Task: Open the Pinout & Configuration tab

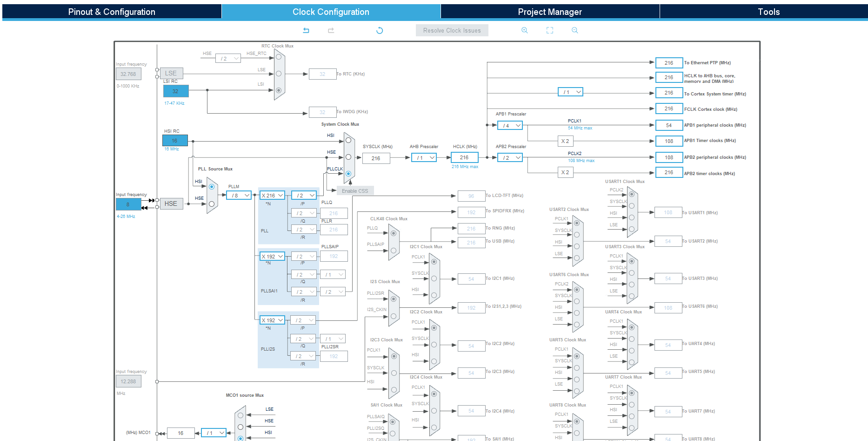Action: coord(112,12)
